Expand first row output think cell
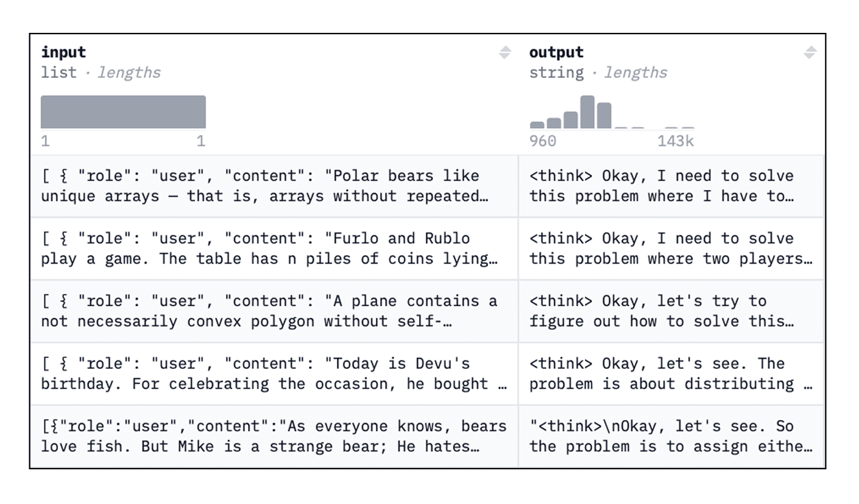The height and width of the screenshot is (504, 859). (x=671, y=186)
